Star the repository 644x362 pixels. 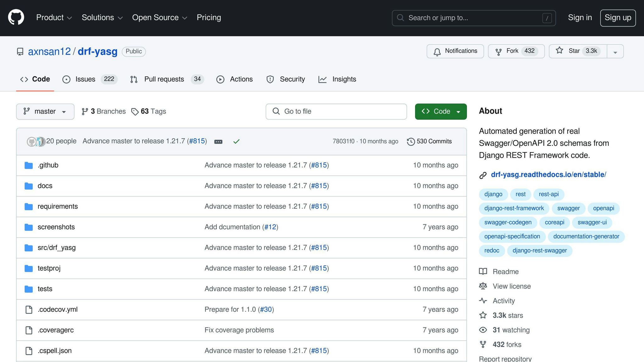pyautogui.click(x=578, y=51)
